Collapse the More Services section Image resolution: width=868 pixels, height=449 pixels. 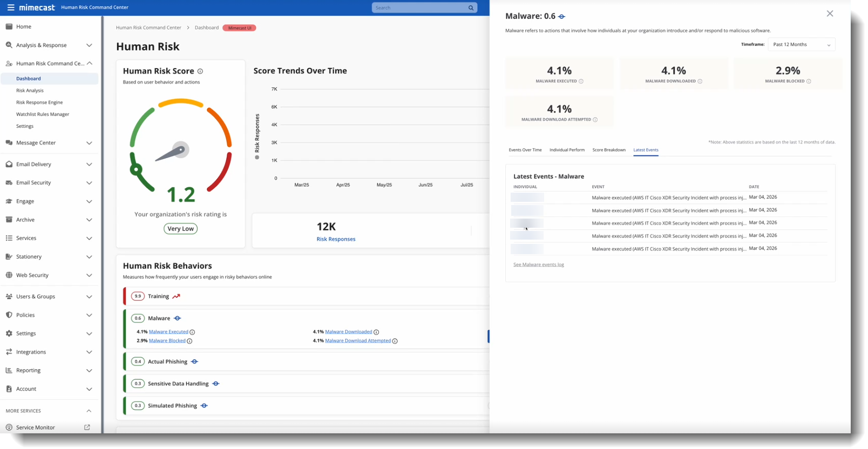89,411
